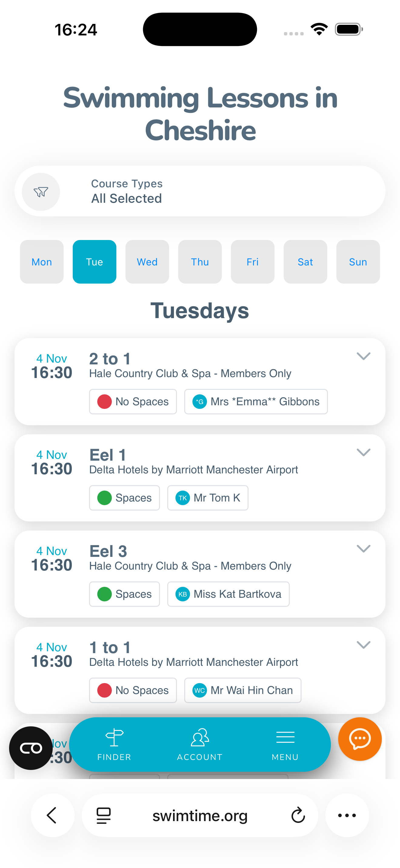
Task: Open the page reader icon in address bar
Action: tap(104, 815)
